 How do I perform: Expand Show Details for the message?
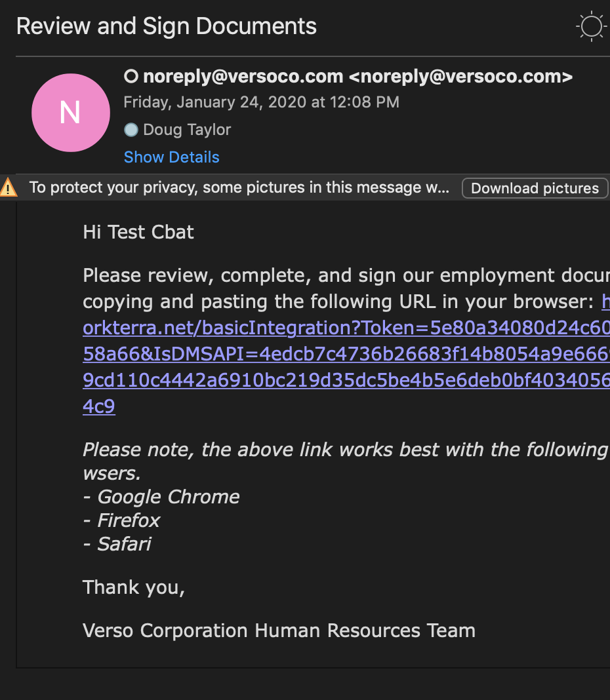tap(171, 157)
